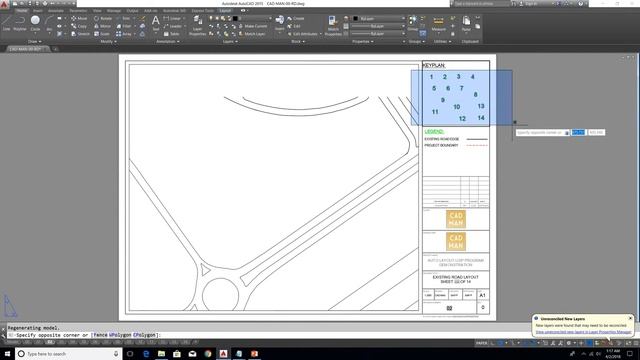
Task: Open the ByLayer linetype dropdown
Action: [378, 34]
